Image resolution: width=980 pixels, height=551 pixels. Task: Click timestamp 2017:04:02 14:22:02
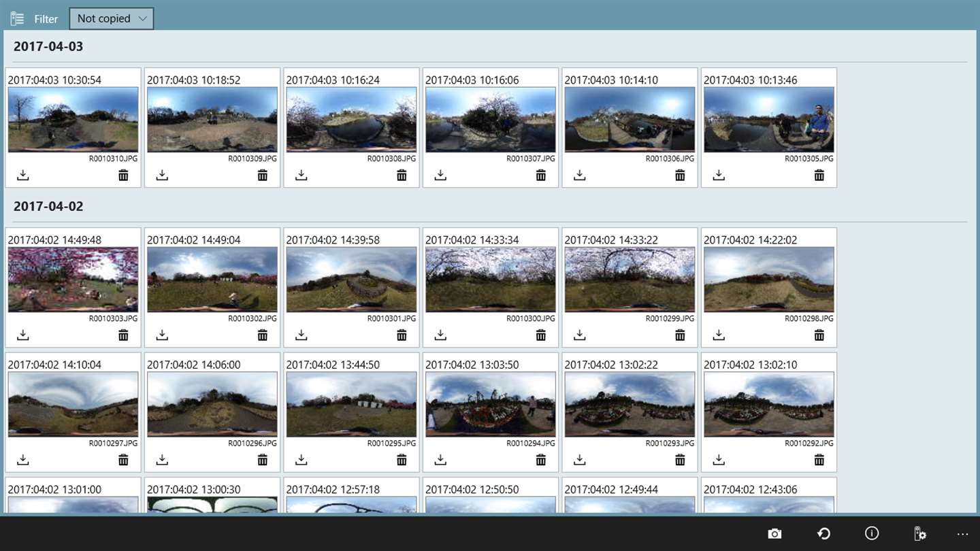tap(750, 239)
